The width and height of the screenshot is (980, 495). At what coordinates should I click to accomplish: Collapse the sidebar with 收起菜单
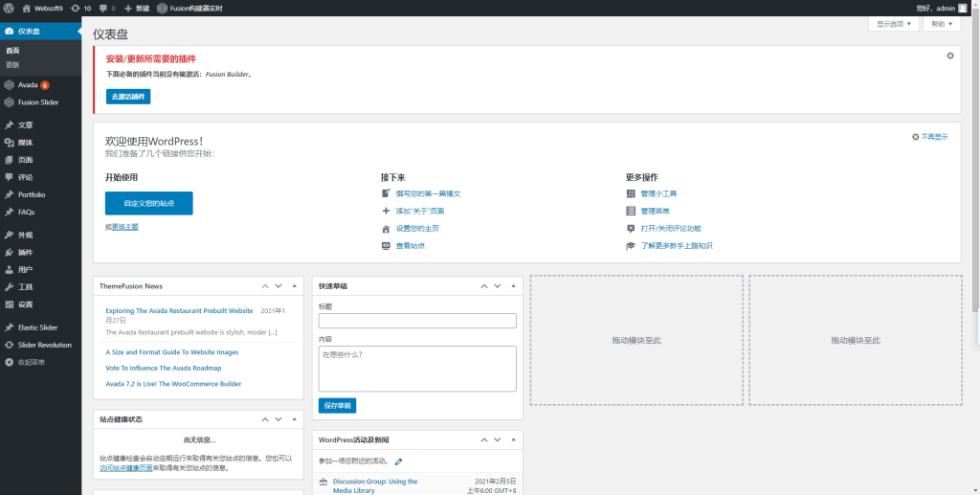point(31,362)
